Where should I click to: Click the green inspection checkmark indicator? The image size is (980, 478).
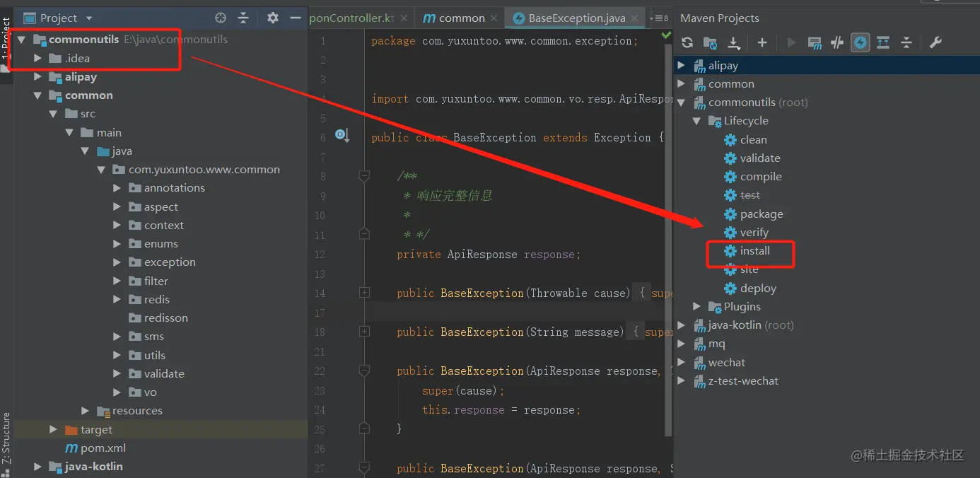tap(666, 35)
